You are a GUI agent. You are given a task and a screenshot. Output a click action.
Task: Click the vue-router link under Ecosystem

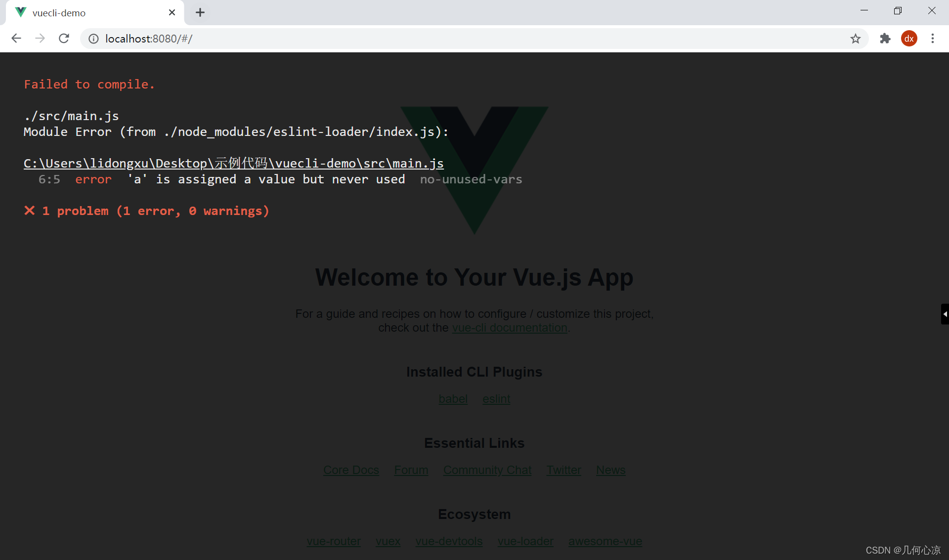tap(333, 540)
